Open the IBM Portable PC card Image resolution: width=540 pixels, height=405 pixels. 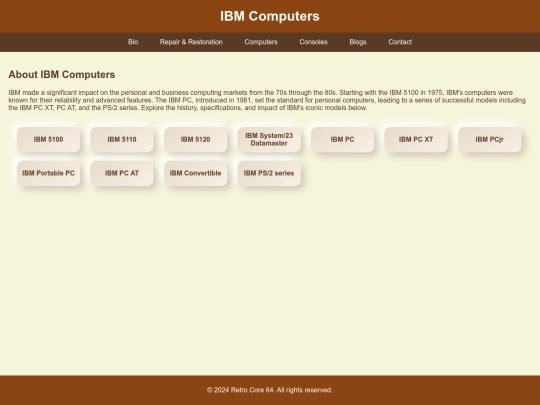tap(49, 173)
